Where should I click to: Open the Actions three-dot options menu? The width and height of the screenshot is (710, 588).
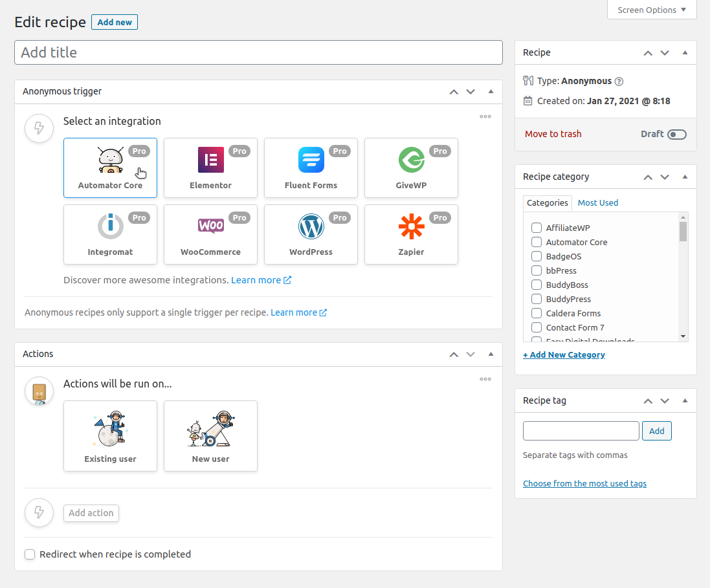click(485, 379)
